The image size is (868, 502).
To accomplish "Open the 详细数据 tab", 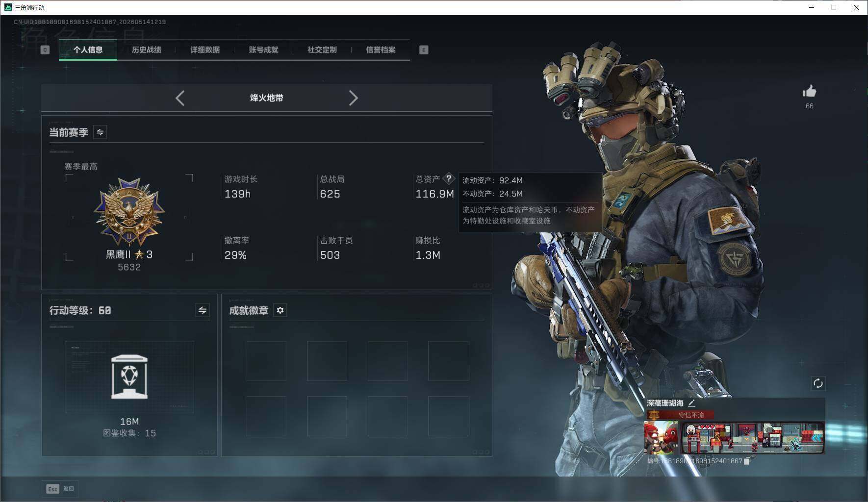I will click(205, 50).
